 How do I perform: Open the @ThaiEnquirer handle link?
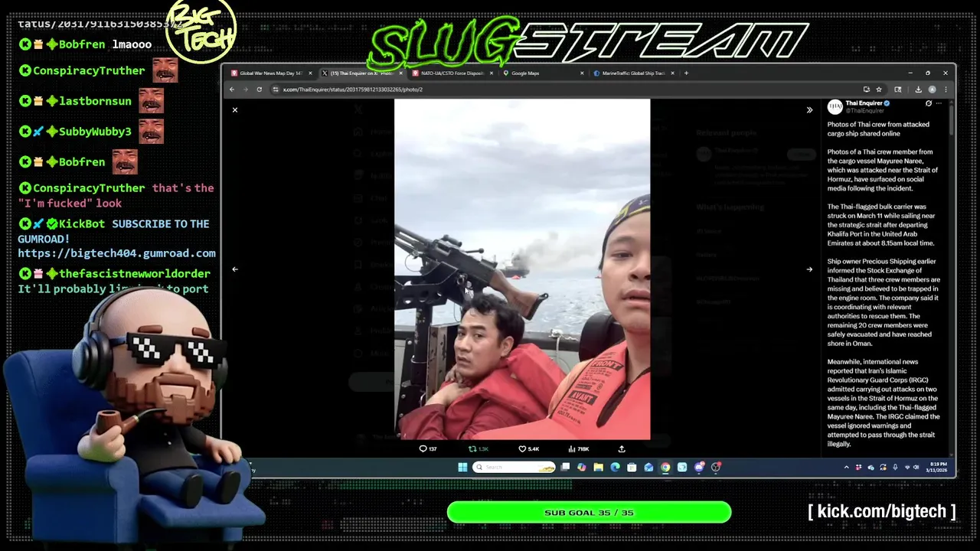[864, 111]
